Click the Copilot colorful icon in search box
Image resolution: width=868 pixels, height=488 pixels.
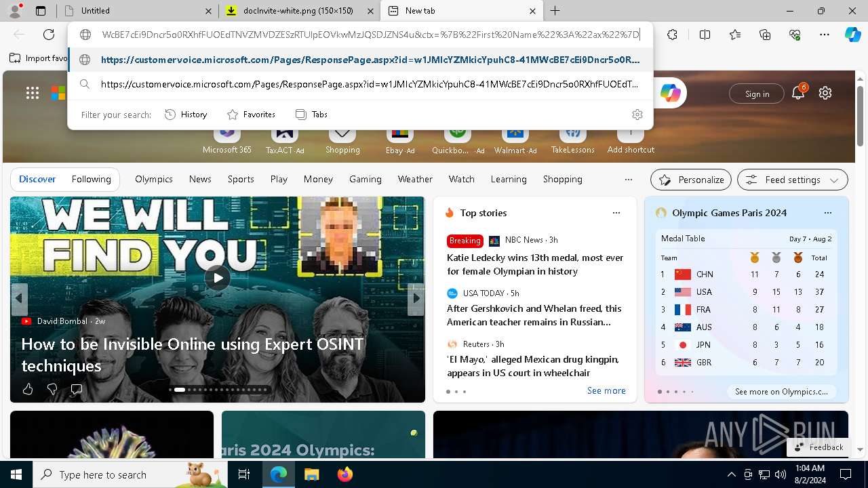pos(670,94)
